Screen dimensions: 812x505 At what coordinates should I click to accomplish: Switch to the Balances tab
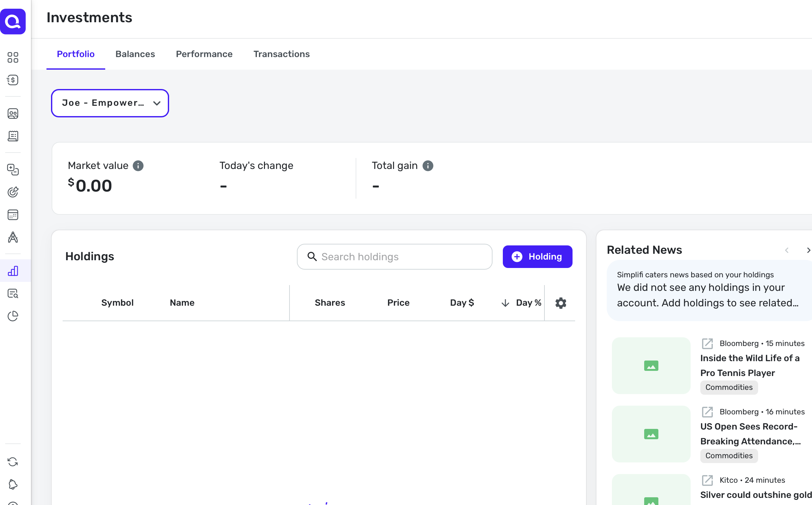(x=135, y=54)
